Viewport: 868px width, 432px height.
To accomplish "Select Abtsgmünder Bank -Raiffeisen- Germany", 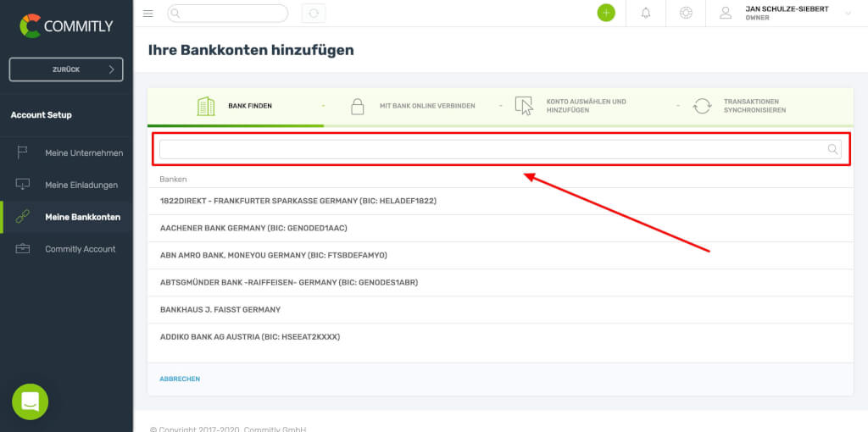I will (x=500, y=283).
